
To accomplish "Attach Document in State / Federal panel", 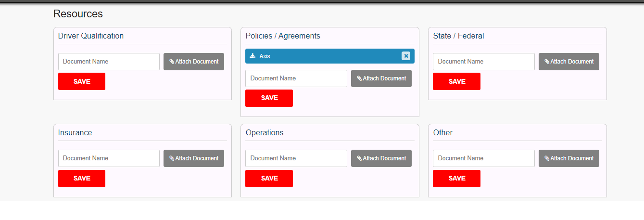I will [569, 62].
